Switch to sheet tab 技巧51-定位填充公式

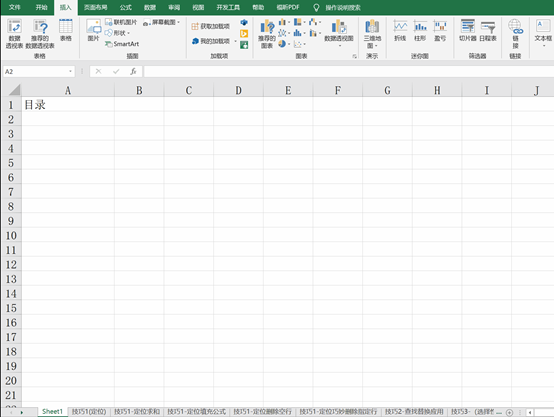tap(196, 411)
